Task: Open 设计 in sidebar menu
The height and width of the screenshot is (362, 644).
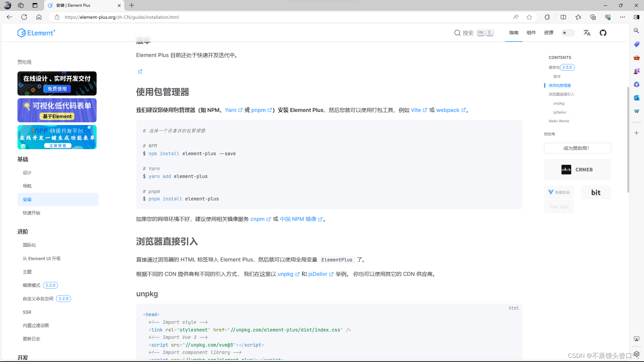Action: click(x=27, y=173)
